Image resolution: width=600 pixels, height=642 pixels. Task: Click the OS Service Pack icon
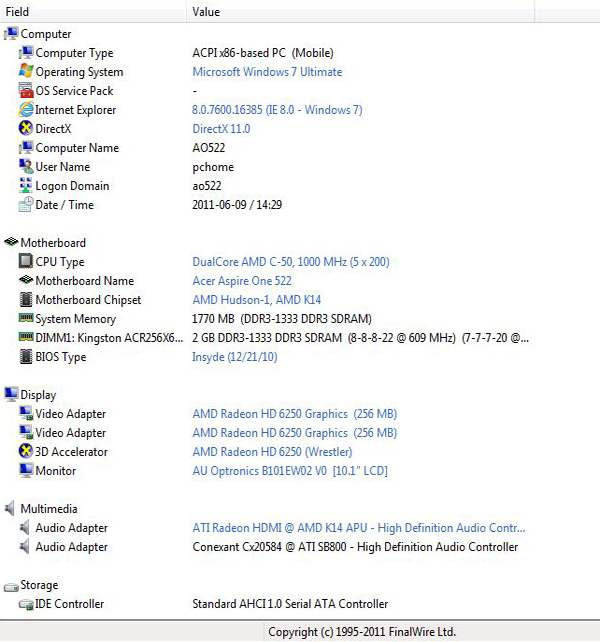point(26,90)
